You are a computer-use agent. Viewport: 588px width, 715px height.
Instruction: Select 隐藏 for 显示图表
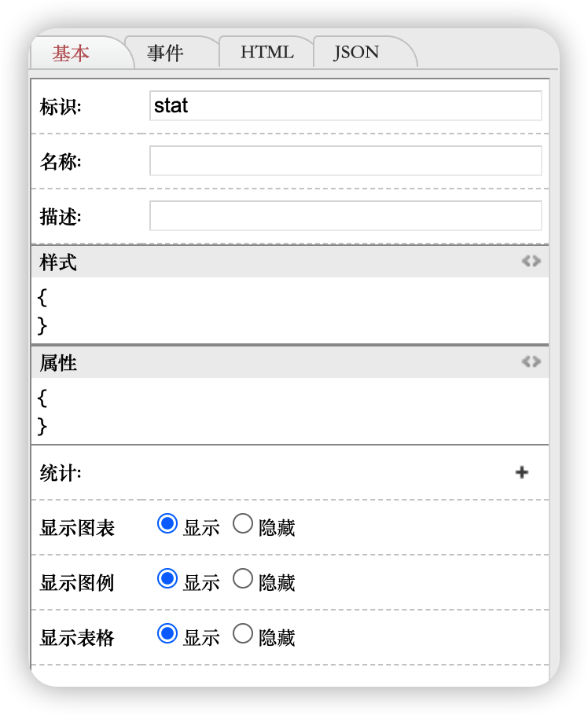point(243,524)
